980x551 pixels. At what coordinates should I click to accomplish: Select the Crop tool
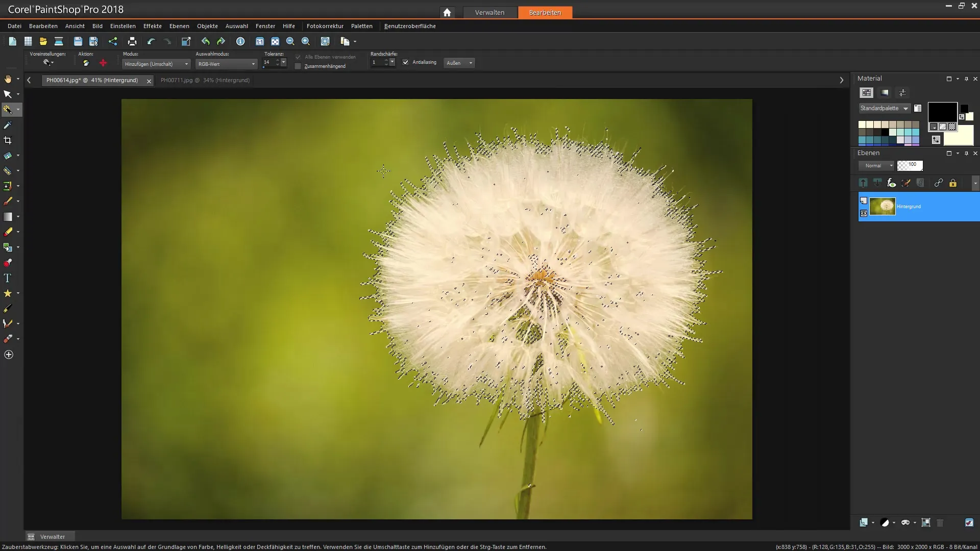(8, 140)
